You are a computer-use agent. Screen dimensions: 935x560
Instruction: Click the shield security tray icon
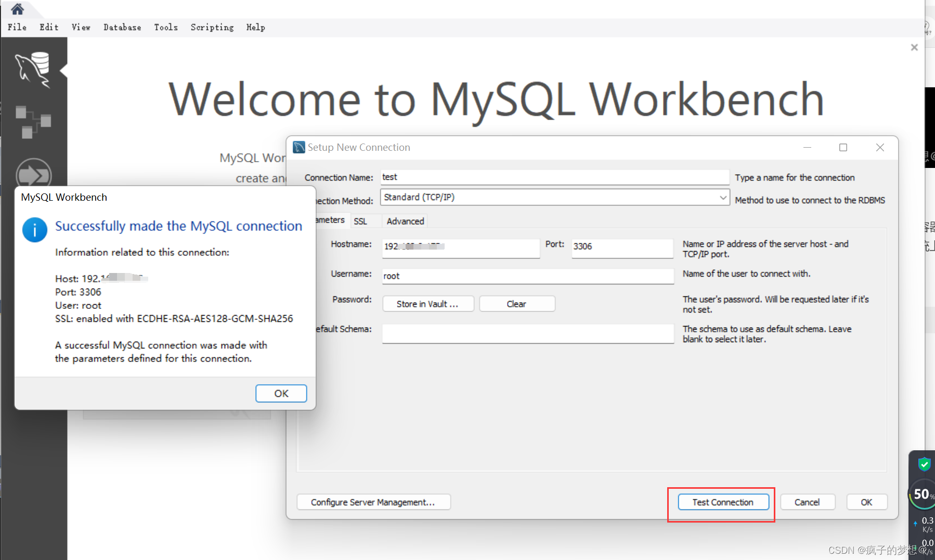pyautogui.click(x=924, y=463)
